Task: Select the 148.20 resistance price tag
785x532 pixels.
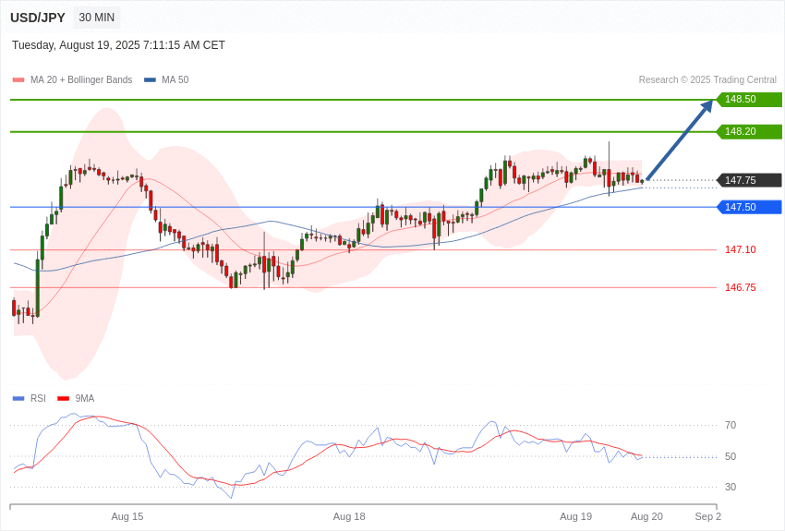Action: pyautogui.click(x=750, y=132)
